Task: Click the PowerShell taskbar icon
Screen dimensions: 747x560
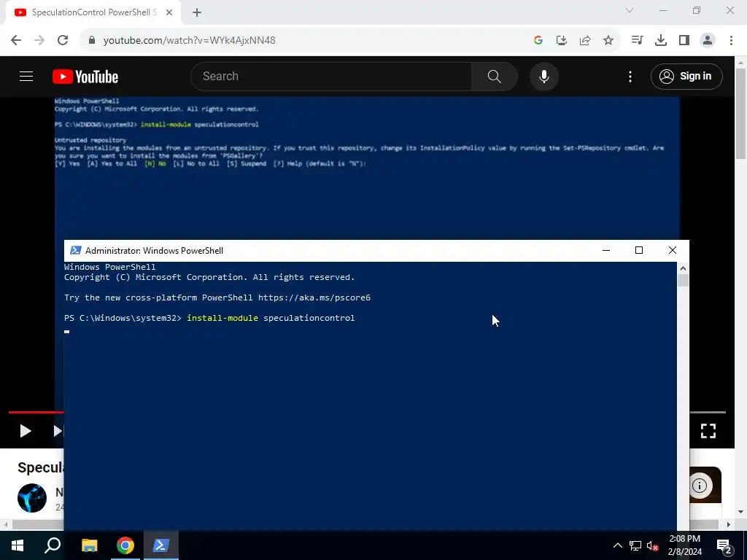Action: coord(161,545)
